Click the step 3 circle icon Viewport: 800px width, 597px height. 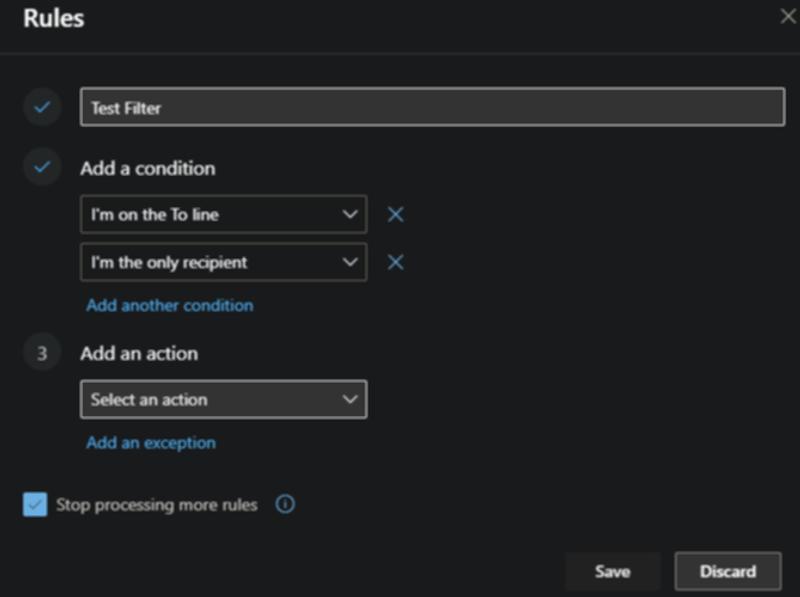[42, 353]
